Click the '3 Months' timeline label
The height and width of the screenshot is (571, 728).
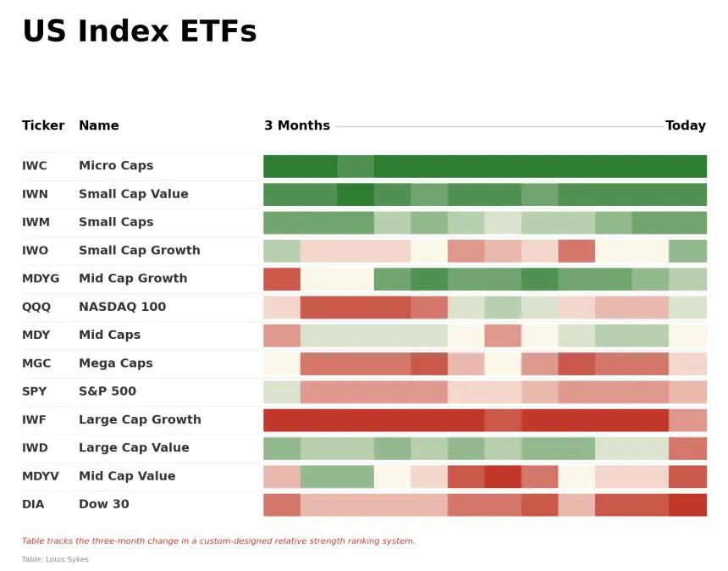(297, 125)
